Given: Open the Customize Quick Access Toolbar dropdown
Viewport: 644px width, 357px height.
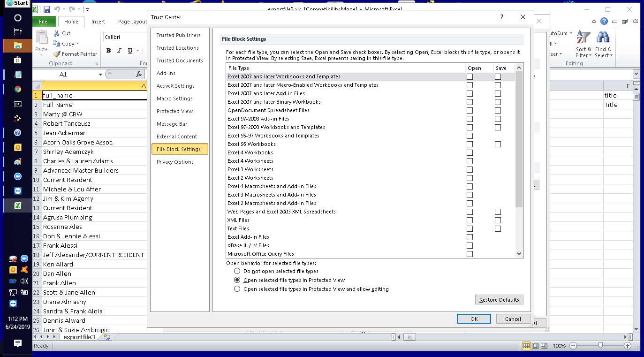Looking at the screenshot, I should click(x=88, y=9).
